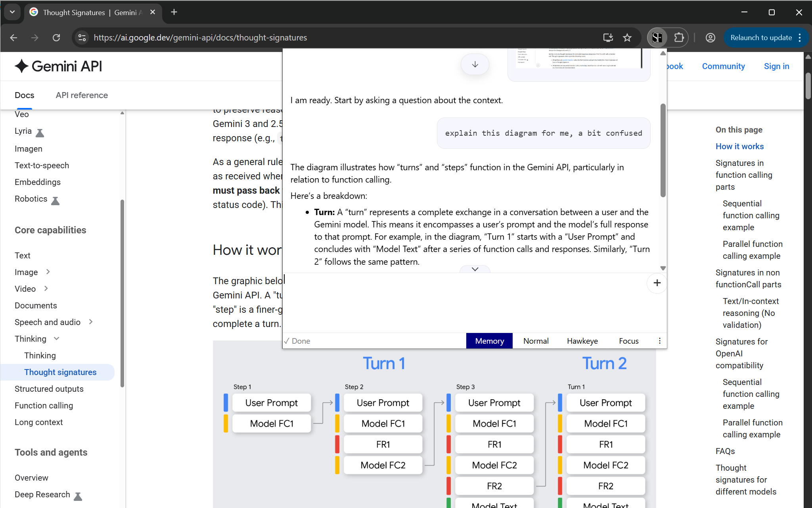Expand the Speech and audio section
Viewport: 812px width, 508px height.
91,322
